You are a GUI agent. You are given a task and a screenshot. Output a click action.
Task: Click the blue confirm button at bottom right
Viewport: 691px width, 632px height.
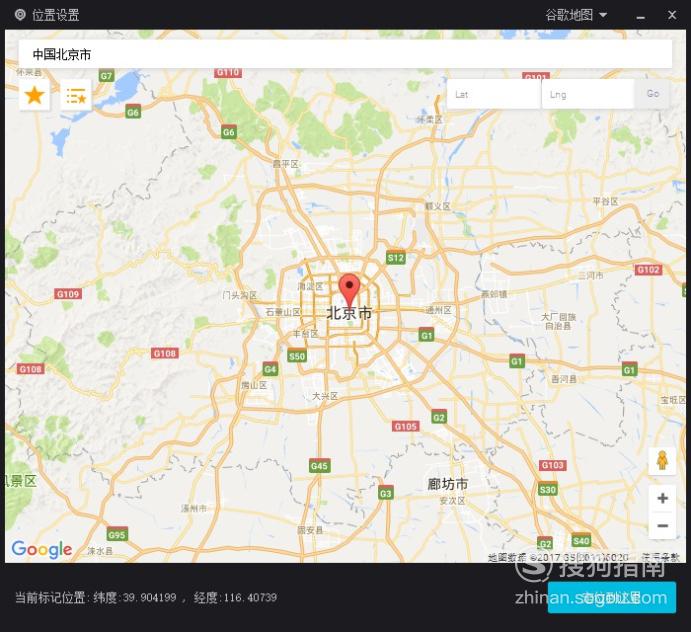point(612,598)
